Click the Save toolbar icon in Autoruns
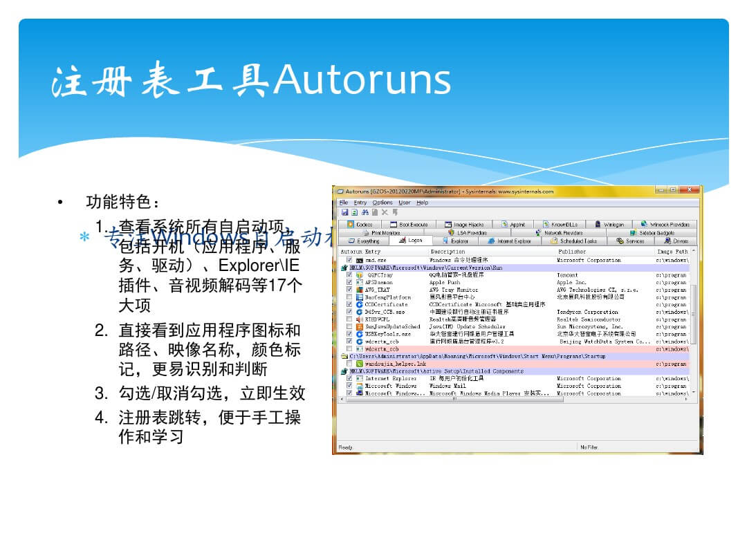The width and height of the screenshot is (747, 560). coord(344,212)
